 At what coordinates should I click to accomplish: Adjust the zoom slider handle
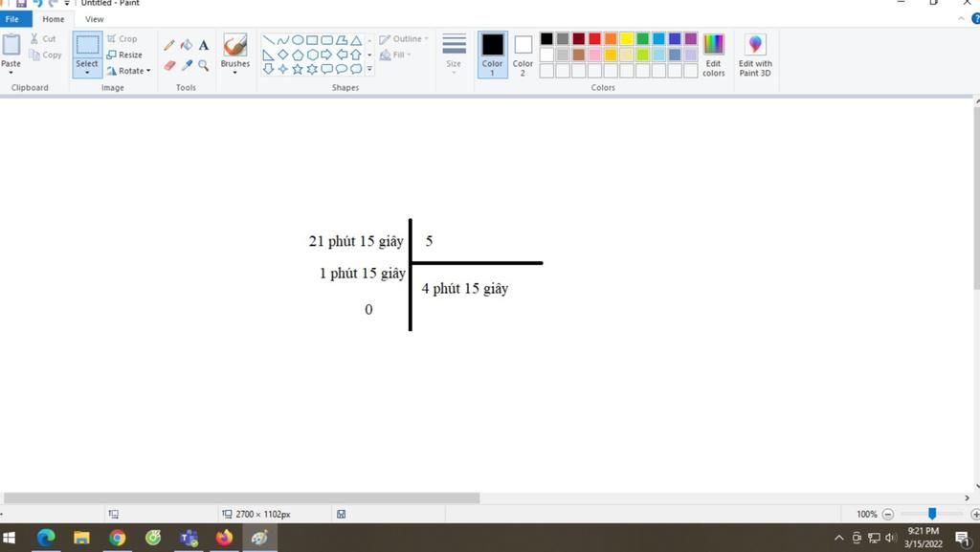click(932, 514)
